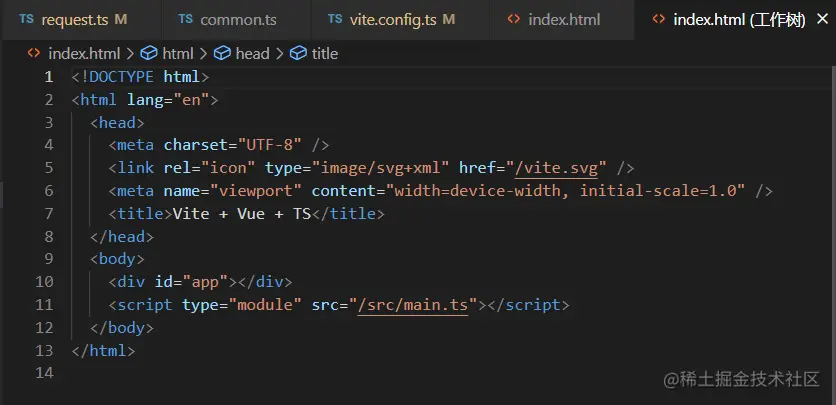The image size is (836, 405).
Task: Click "width=device-width, initial-scale=1.0" content value
Action: coord(565,191)
